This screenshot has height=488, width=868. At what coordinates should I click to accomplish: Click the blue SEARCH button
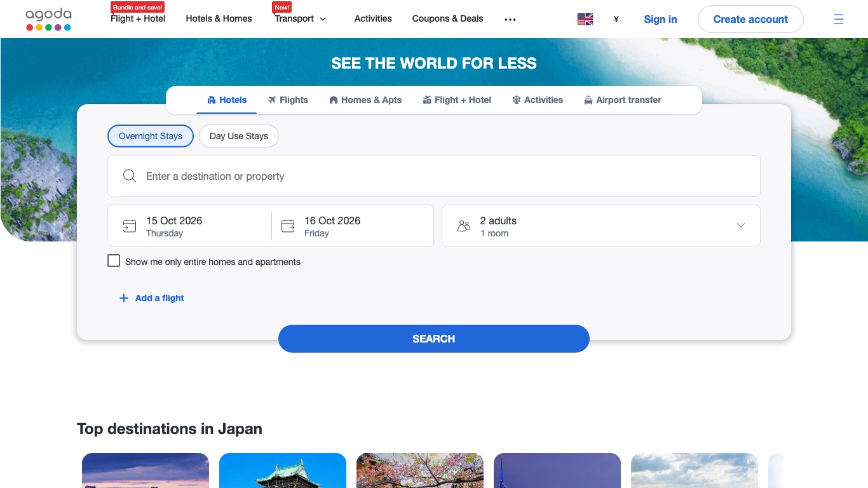click(x=434, y=339)
